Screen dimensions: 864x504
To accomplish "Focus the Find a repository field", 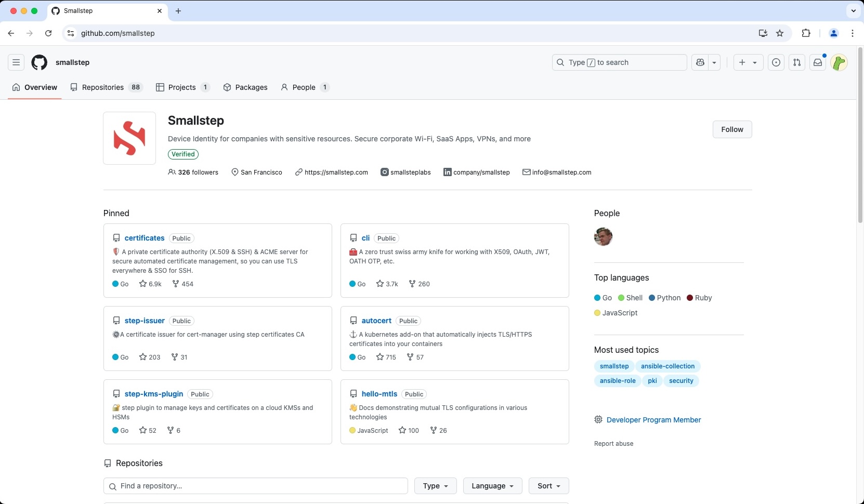I will coord(256,486).
